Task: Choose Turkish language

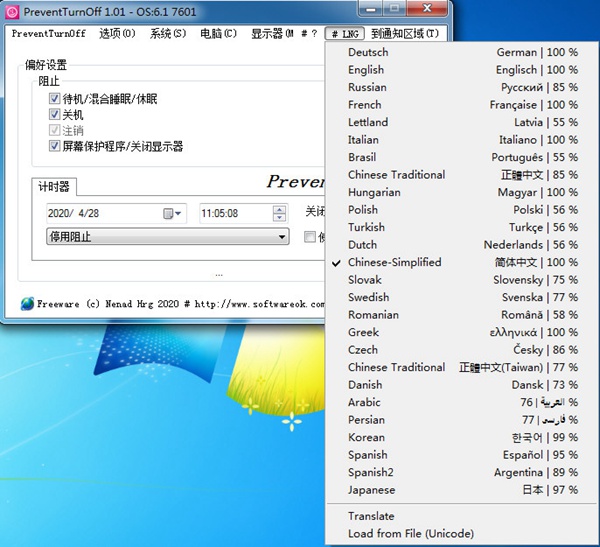Action: coord(463,227)
